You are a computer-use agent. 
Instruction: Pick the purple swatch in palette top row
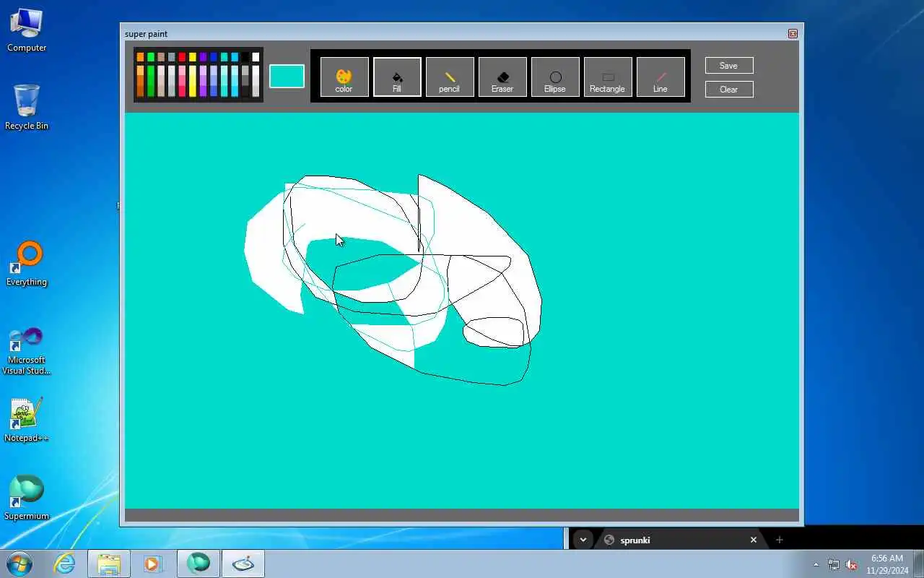(203, 57)
